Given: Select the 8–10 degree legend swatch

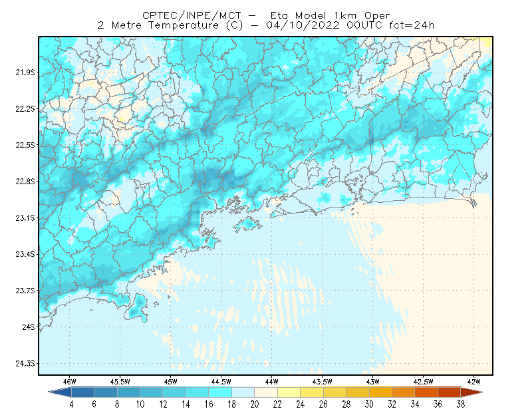Looking at the screenshot, I should 128,392.
